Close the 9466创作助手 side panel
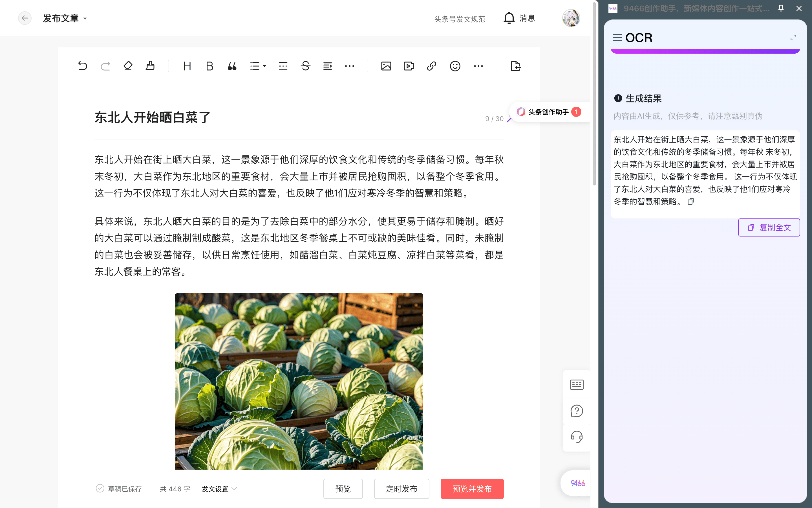The image size is (812, 508). click(x=799, y=8)
